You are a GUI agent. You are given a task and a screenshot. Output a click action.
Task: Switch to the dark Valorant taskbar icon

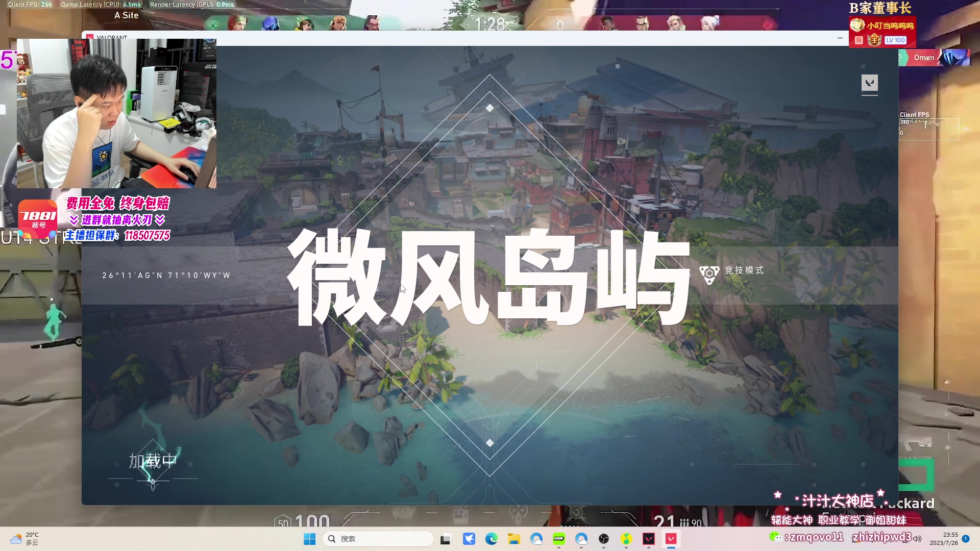pos(649,539)
